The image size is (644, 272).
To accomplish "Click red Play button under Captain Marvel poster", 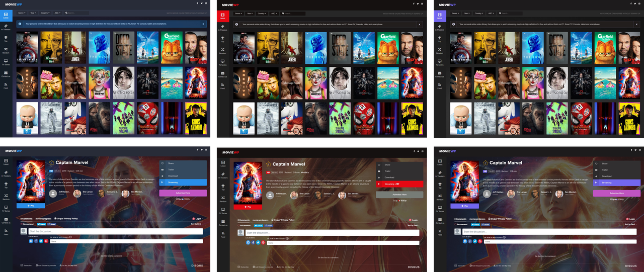I will 248,207.
